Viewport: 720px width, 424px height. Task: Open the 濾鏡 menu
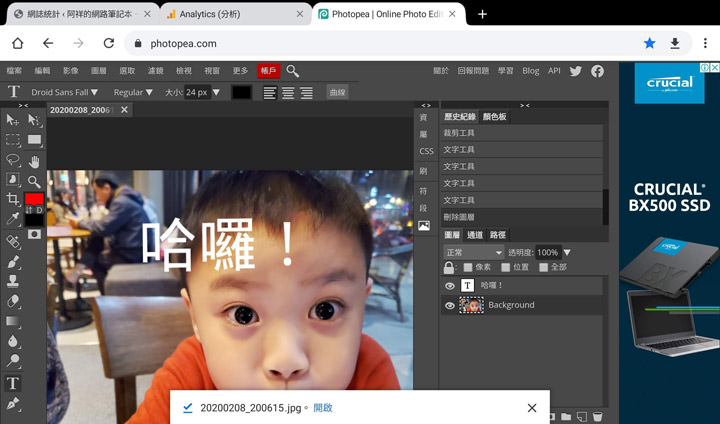pos(156,71)
